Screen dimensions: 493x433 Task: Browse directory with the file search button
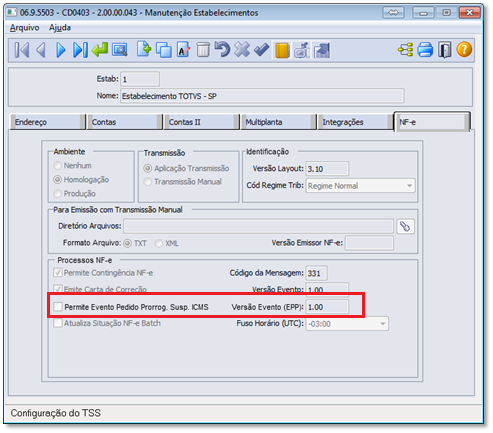405,227
